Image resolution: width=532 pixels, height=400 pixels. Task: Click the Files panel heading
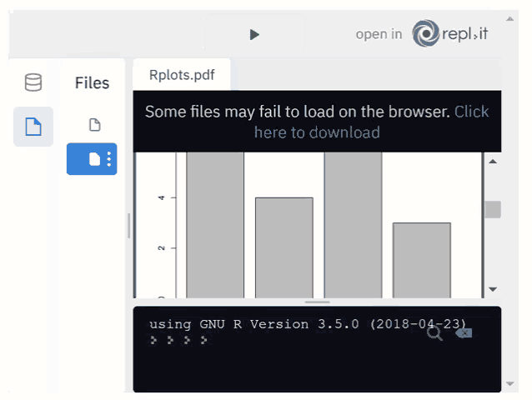92,83
